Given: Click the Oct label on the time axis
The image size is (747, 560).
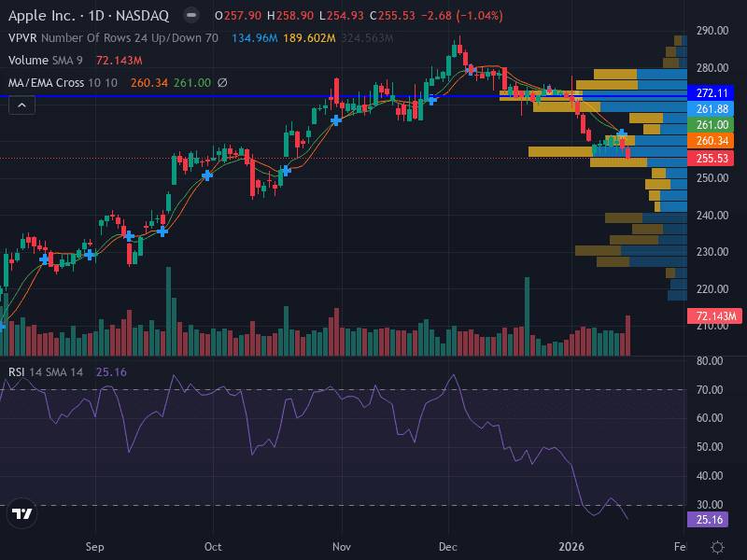Looking at the screenshot, I should [x=213, y=547].
